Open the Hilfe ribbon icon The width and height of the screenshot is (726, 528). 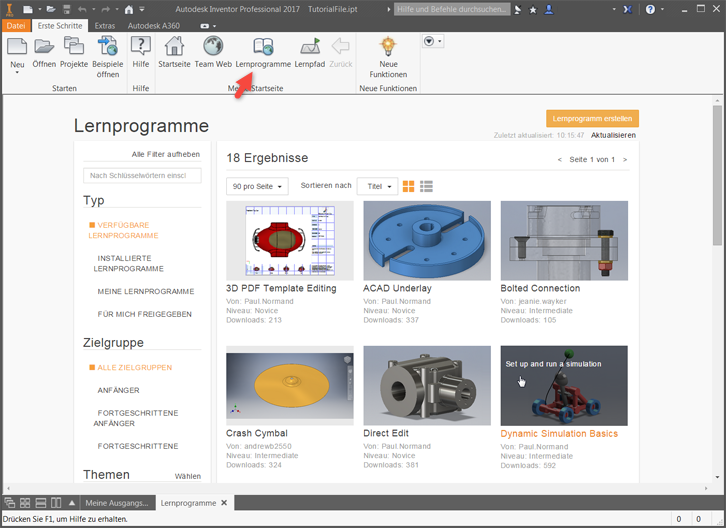(141, 47)
